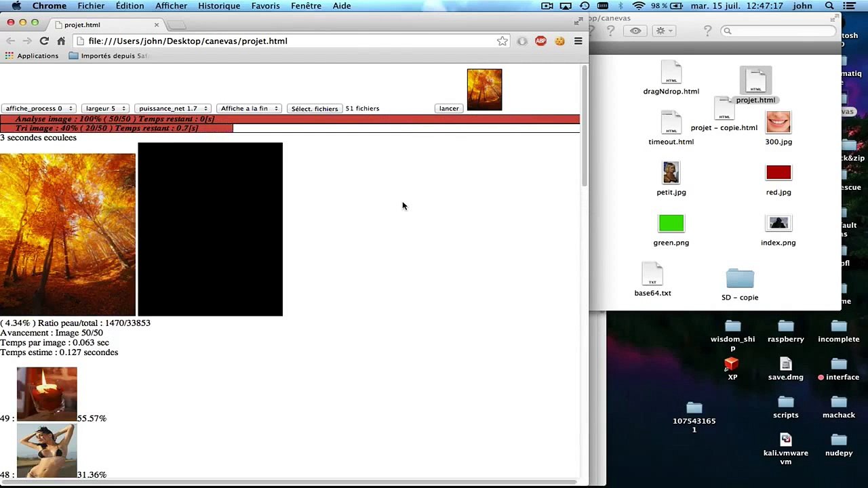
Task: Select petit.jpg in the Finder window
Action: click(x=671, y=179)
